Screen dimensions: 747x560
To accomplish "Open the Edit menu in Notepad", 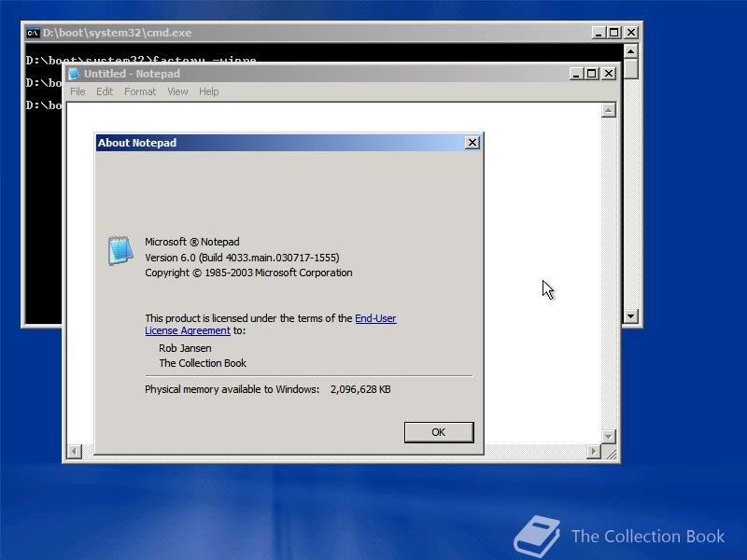I will click(x=105, y=91).
